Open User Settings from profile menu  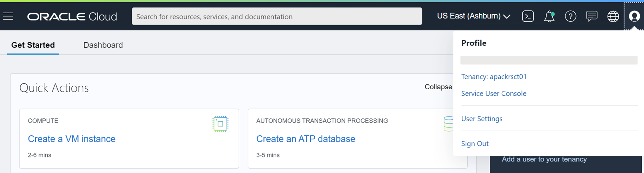(x=482, y=119)
